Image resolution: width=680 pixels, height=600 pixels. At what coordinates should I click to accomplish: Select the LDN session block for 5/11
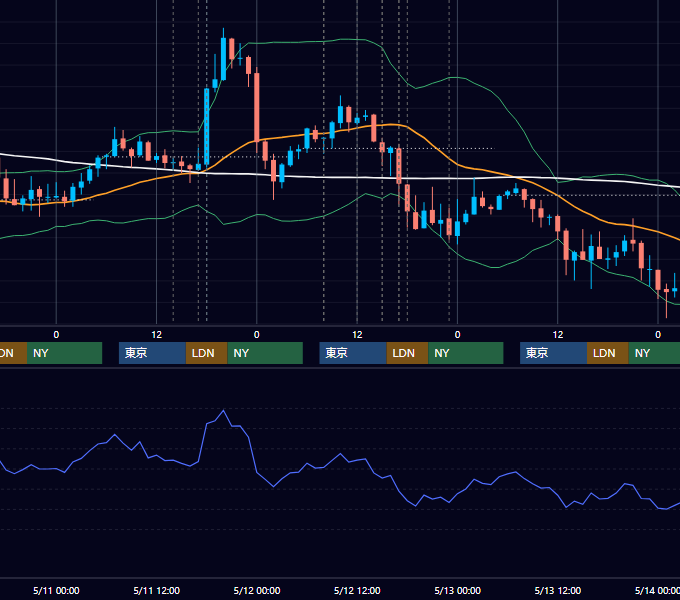click(206, 353)
